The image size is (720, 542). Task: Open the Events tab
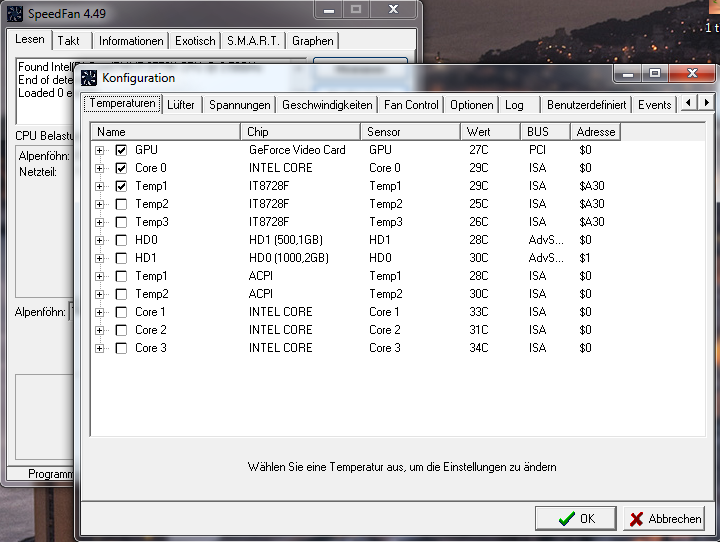pyautogui.click(x=654, y=105)
